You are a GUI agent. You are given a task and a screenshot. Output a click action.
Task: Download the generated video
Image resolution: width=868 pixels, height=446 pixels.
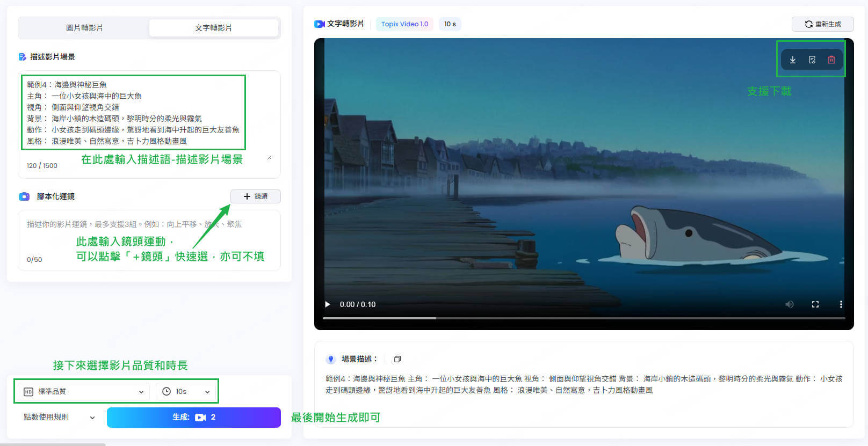pyautogui.click(x=792, y=60)
